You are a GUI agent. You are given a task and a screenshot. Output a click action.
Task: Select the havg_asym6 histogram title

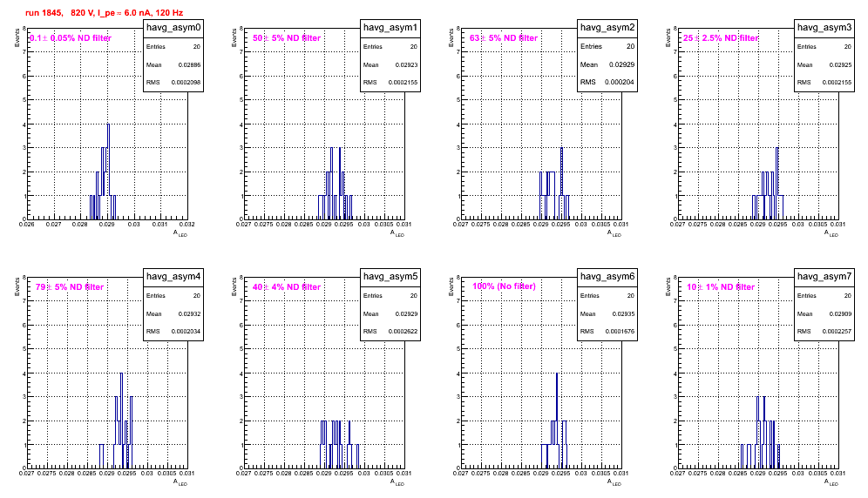[x=607, y=277]
